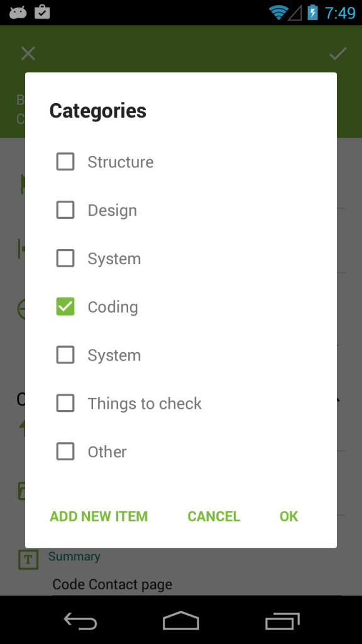
Task: Tap the Summary text field icon
Action: [x=28, y=559]
